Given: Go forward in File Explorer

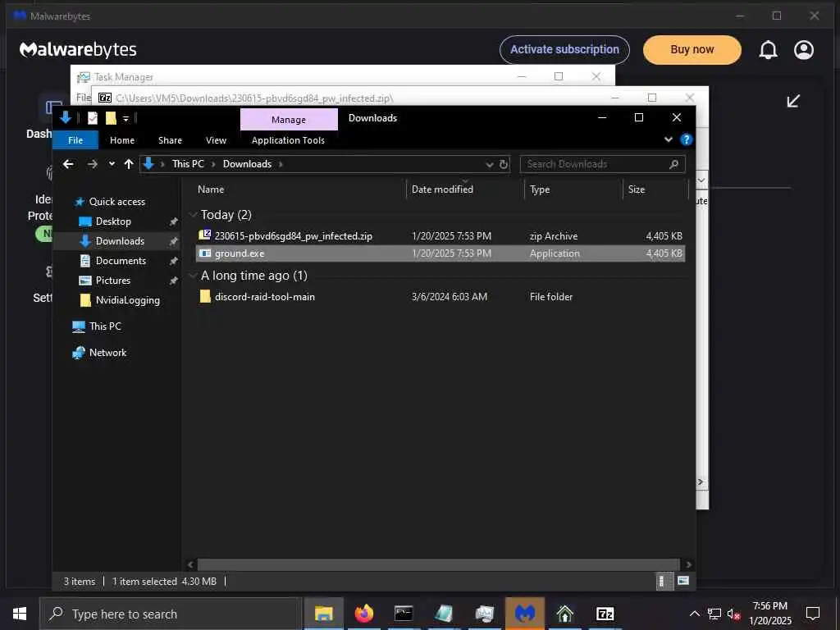Looking at the screenshot, I should click(x=92, y=164).
